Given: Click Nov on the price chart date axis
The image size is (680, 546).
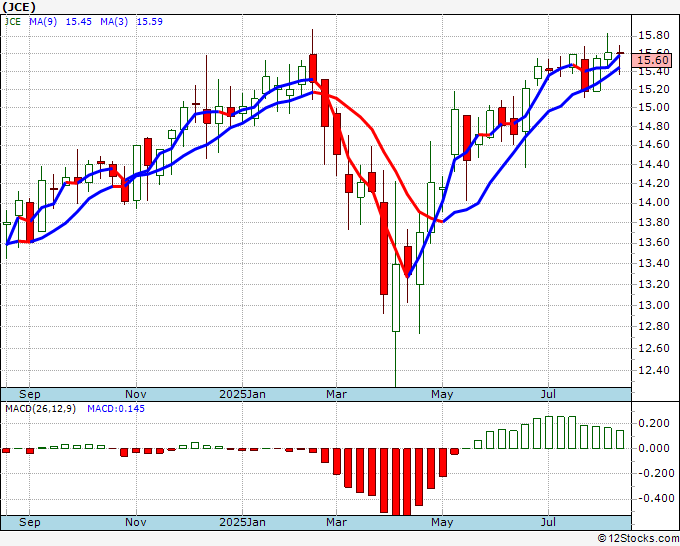Looking at the screenshot, I should [x=136, y=394].
